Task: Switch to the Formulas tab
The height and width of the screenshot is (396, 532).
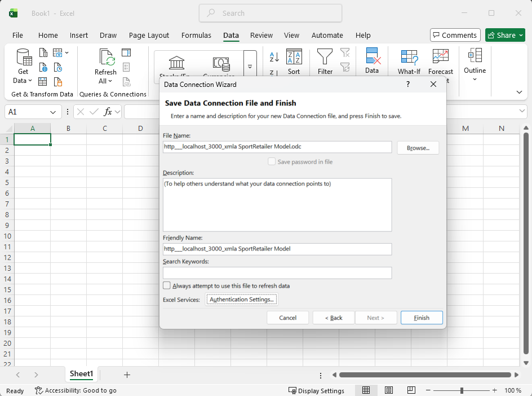Action: 196,36
